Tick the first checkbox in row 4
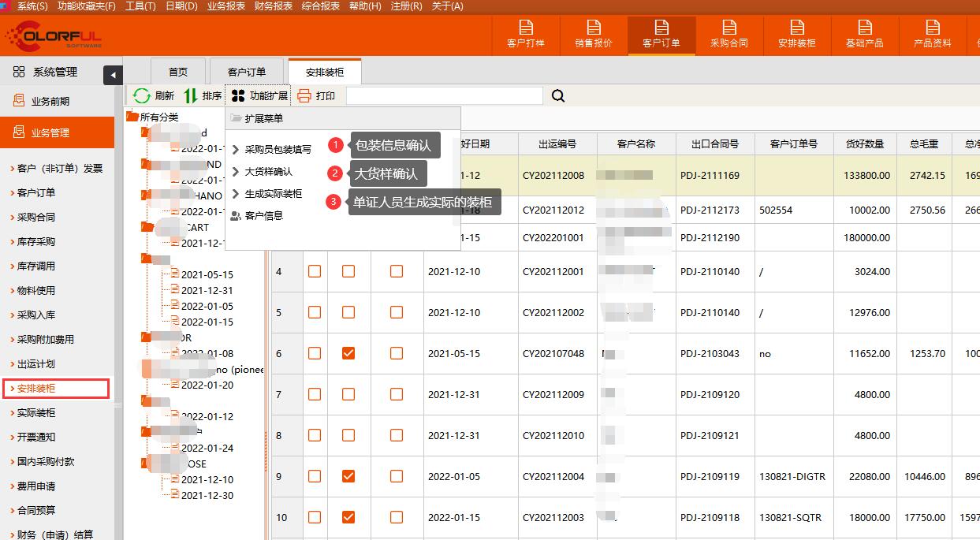This screenshot has height=540, width=980. 315,271
